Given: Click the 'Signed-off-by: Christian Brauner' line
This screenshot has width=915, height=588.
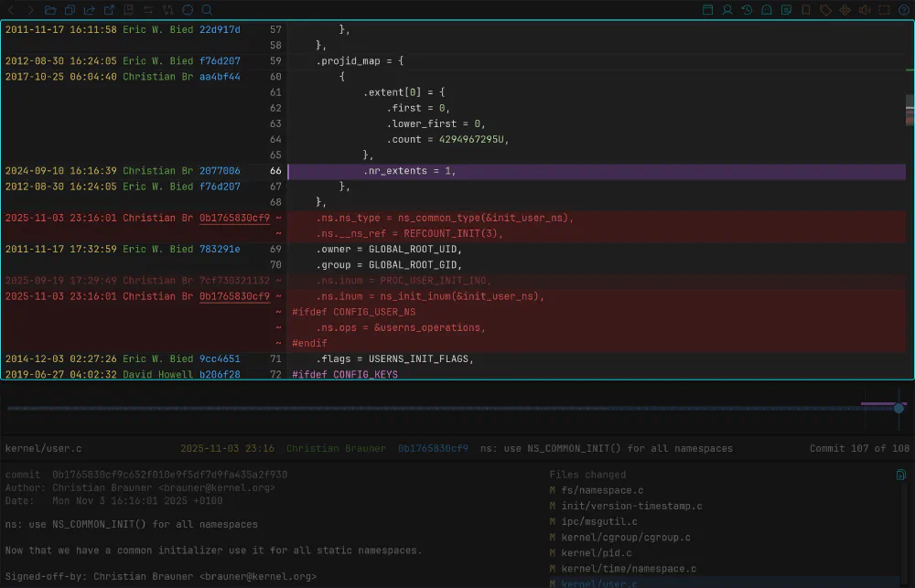Looking at the screenshot, I should point(161,576).
